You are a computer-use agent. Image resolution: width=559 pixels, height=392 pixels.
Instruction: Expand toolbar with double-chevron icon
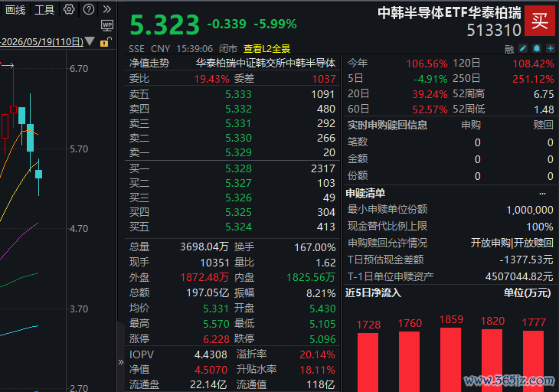107,9
